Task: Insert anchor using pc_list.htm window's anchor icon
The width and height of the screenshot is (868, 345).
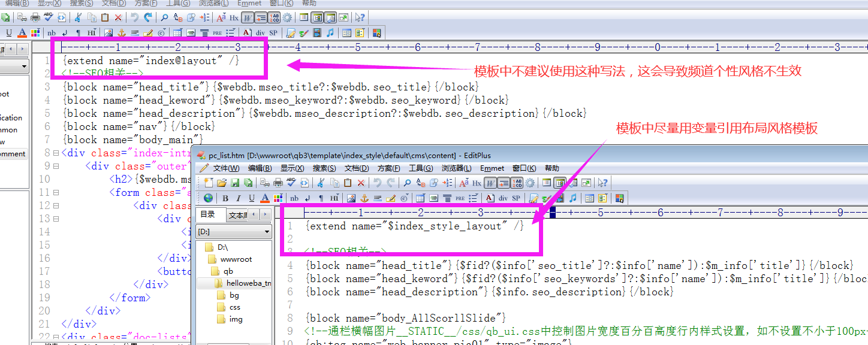Action: click(x=364, y=198)
